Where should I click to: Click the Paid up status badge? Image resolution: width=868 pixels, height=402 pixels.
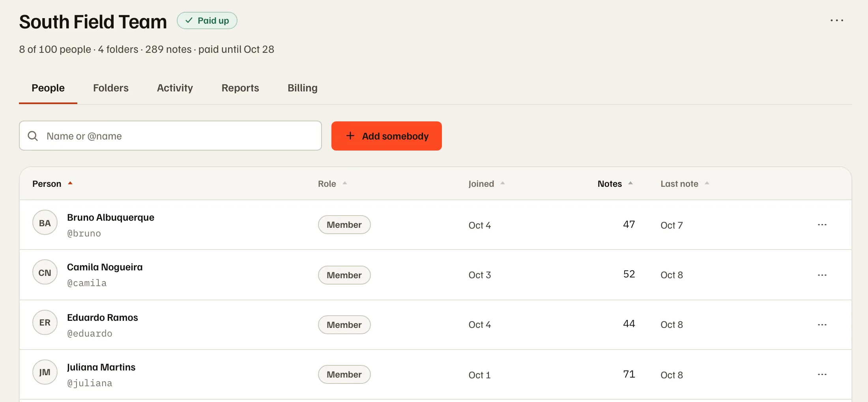pyautogui.click(x=207, y=20)
